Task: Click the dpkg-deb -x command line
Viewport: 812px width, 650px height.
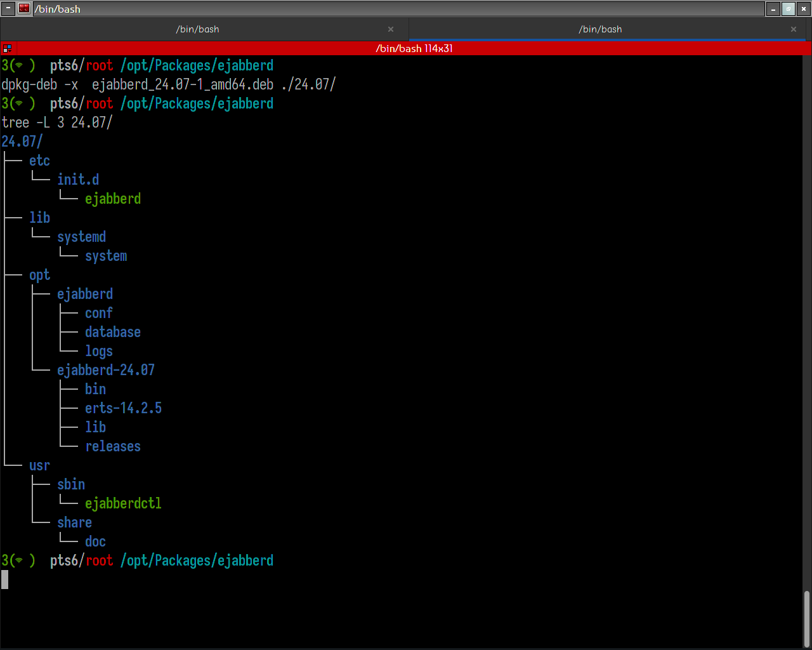Action: [x=169, y=84]
